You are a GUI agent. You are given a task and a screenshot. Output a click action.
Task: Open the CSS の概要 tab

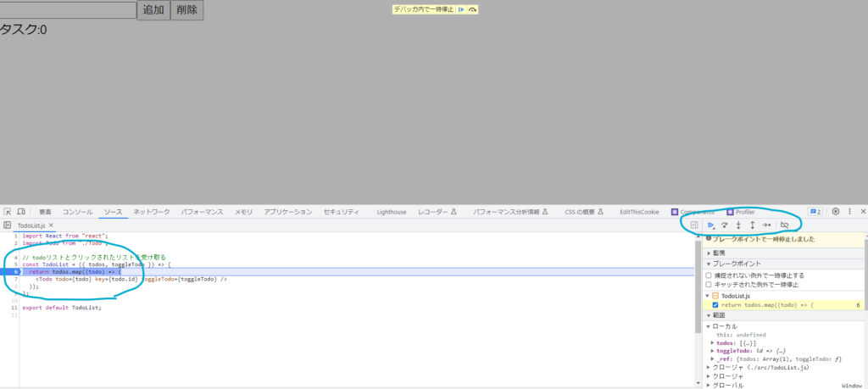tap(583, 212)
